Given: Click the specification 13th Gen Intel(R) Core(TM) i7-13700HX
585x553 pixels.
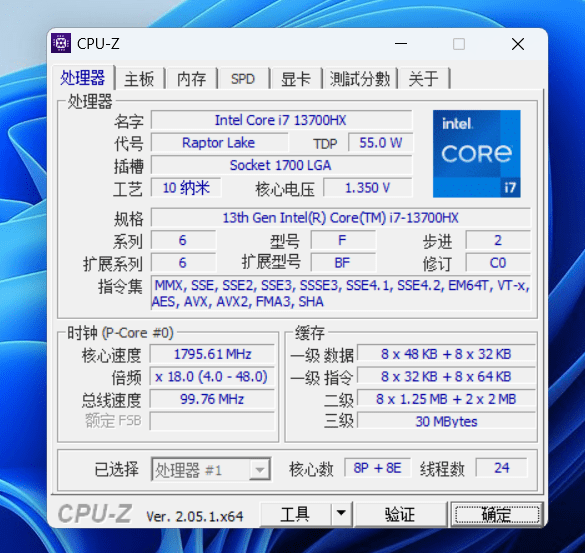Looking at the screenshot, I should (x=341, y=218).
